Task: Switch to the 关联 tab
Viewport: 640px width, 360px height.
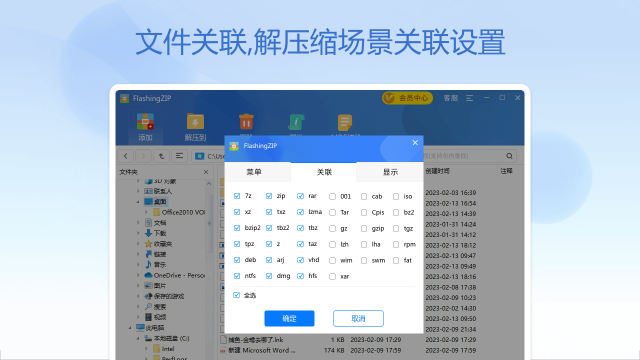Action: point(324,172)
